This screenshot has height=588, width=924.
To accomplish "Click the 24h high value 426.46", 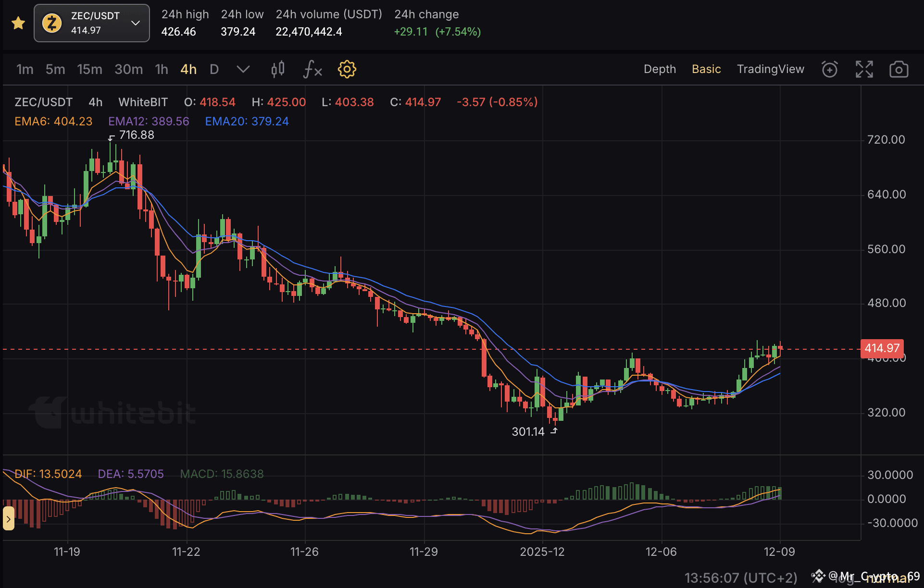I will coord(178,32).
